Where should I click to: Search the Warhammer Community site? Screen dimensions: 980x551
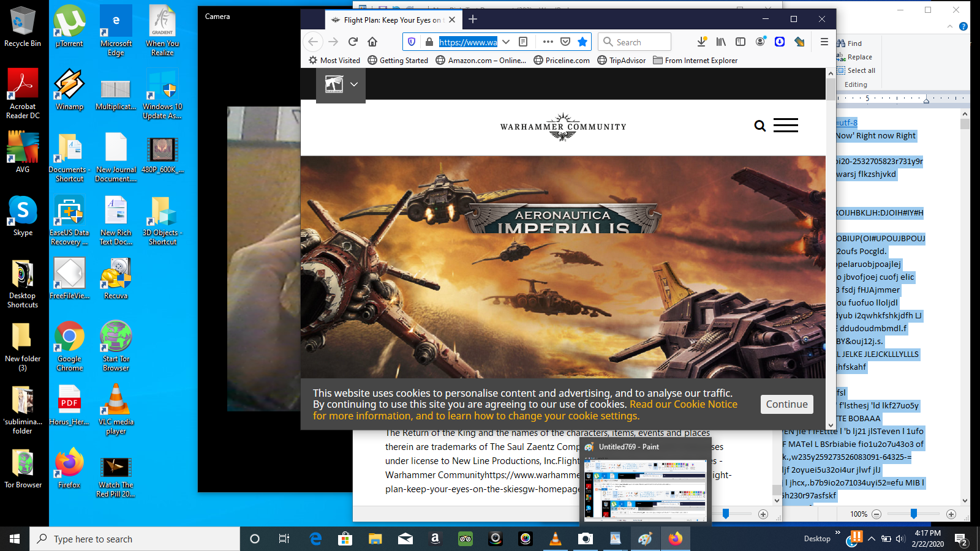pos(760,126)
